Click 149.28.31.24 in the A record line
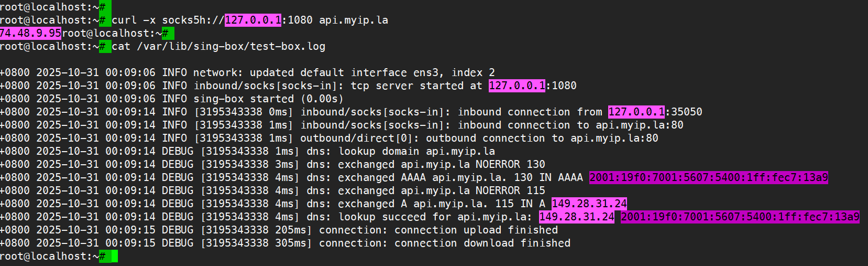 point(589,204)
